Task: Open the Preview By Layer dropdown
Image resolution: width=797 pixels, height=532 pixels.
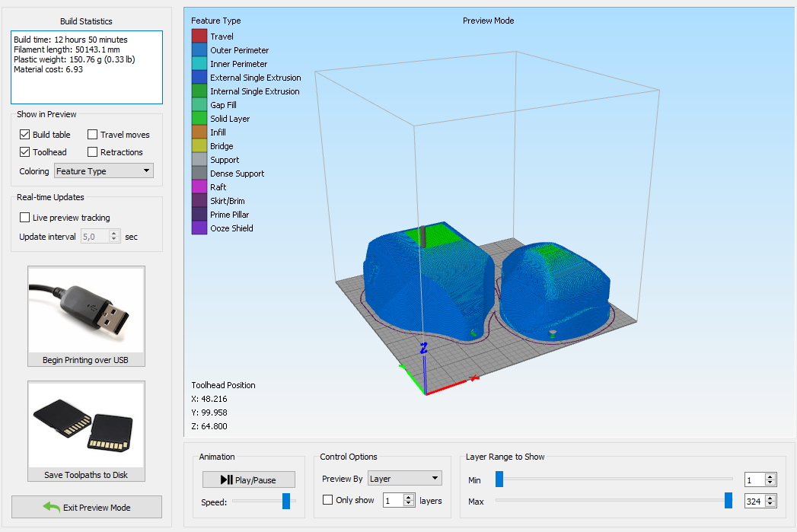Action: [x=404, y=479]
